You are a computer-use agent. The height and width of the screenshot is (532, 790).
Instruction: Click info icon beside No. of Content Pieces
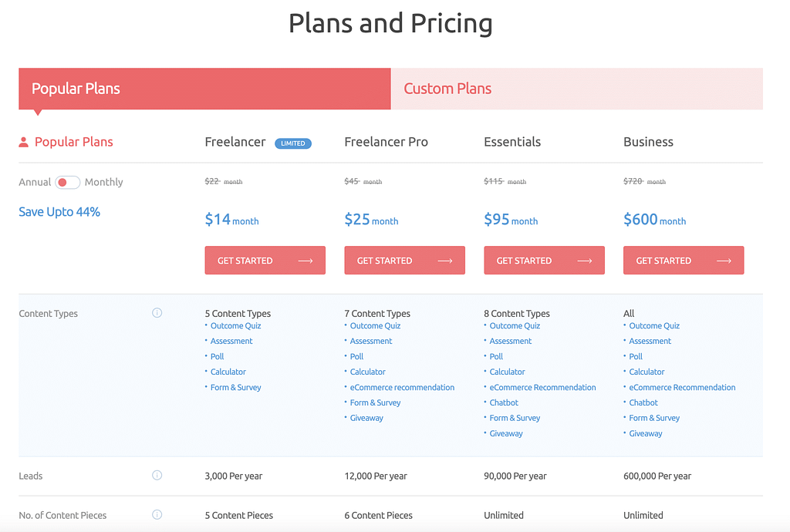(157, 514)
